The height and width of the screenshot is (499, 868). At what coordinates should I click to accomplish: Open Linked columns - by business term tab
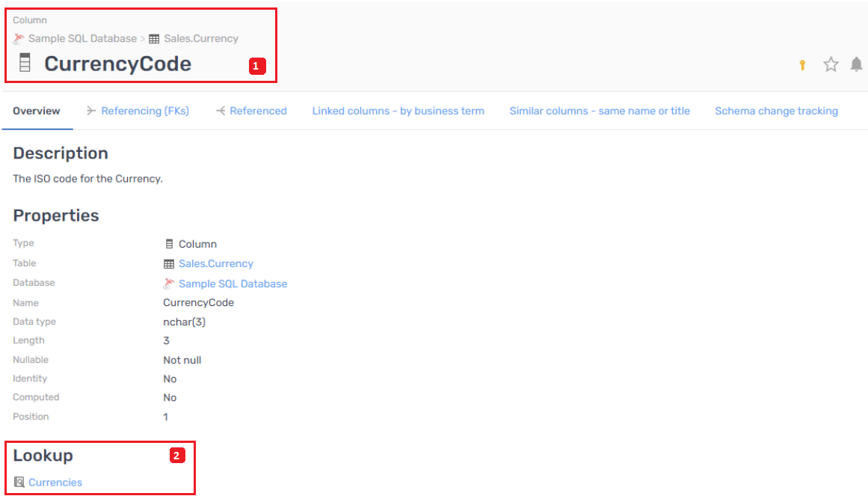(x=398, y=111)
